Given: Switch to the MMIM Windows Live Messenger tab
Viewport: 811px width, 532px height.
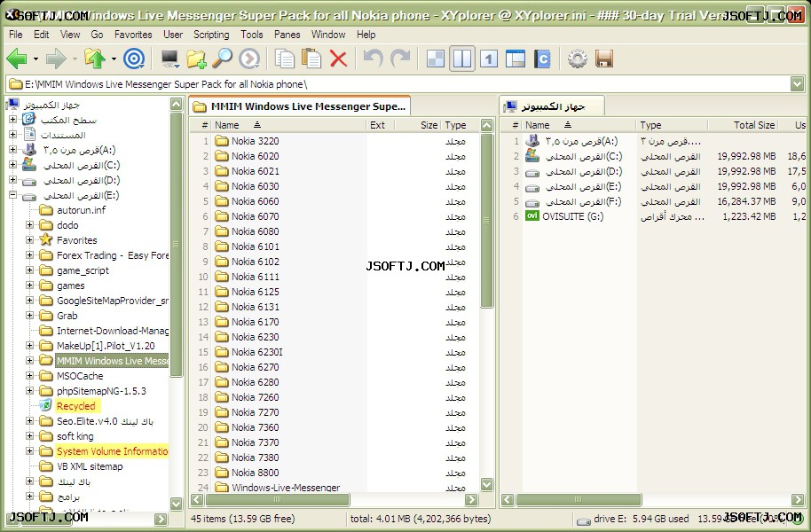Looking at the screenshot, I should (300, 106).
